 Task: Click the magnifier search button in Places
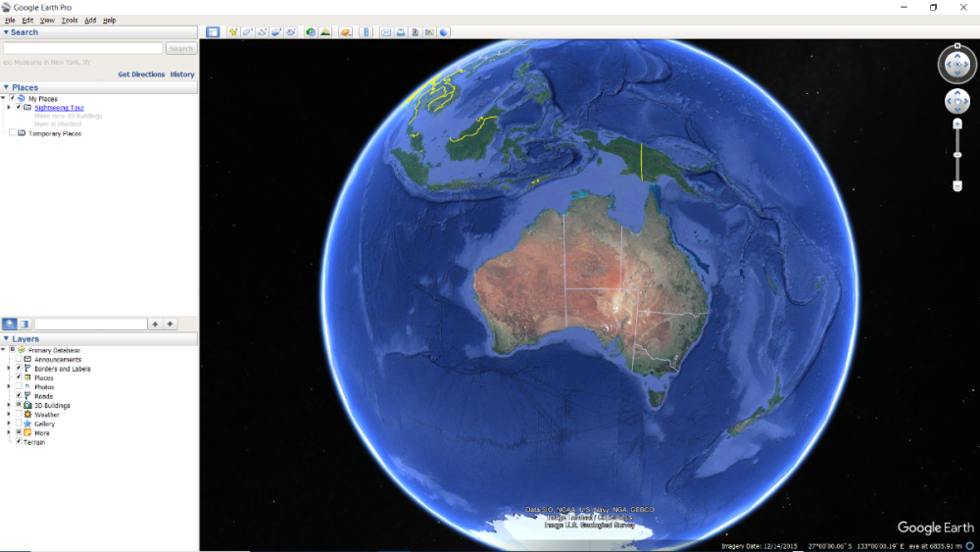click(x=10, y=324)
